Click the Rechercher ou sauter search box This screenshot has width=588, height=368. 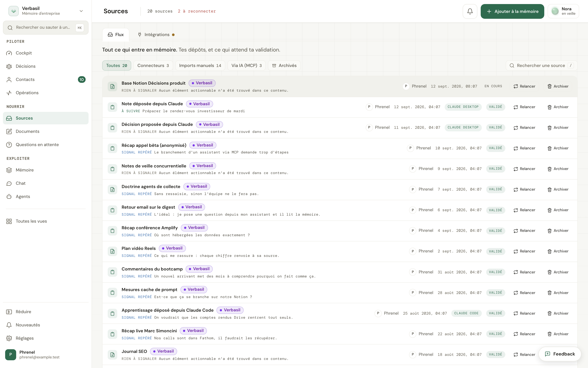(46, 27)
